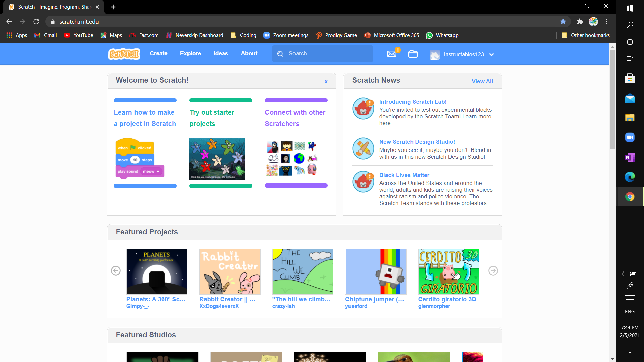This screenshot has width=644, height=362.
Task: Open the Chrome three-dot menu
Action: pyautogui.click(x=607, y=21)
